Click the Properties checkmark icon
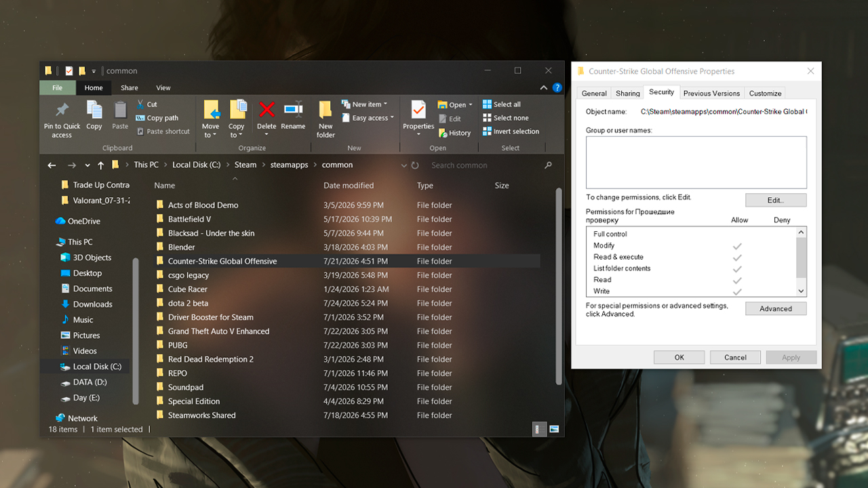This screenshot has width=868, height=488. (418, 109)
